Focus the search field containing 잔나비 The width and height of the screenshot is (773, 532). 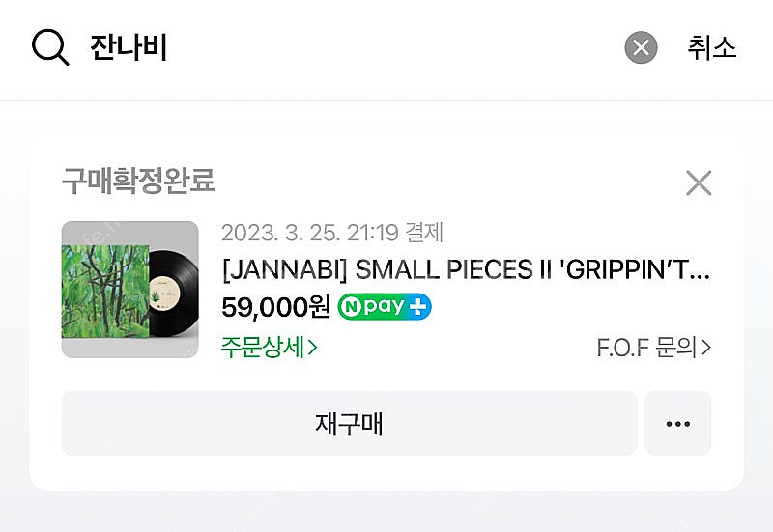pos(338,47)
